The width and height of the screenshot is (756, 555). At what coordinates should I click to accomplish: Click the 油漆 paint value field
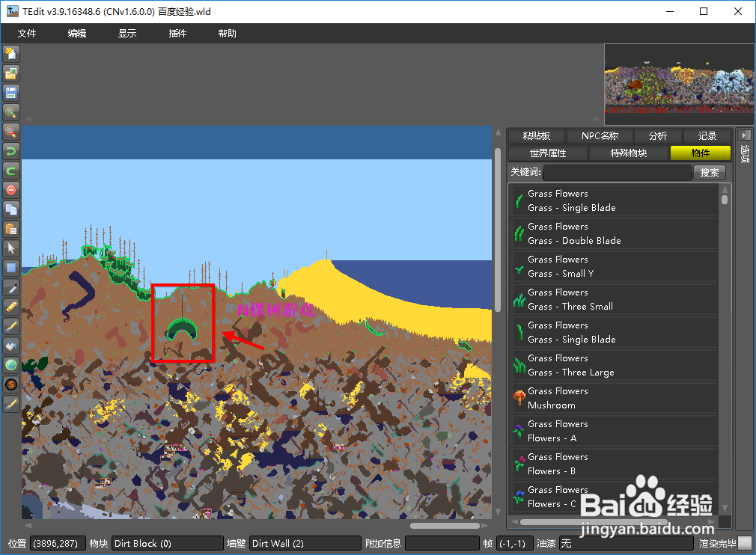626,544
